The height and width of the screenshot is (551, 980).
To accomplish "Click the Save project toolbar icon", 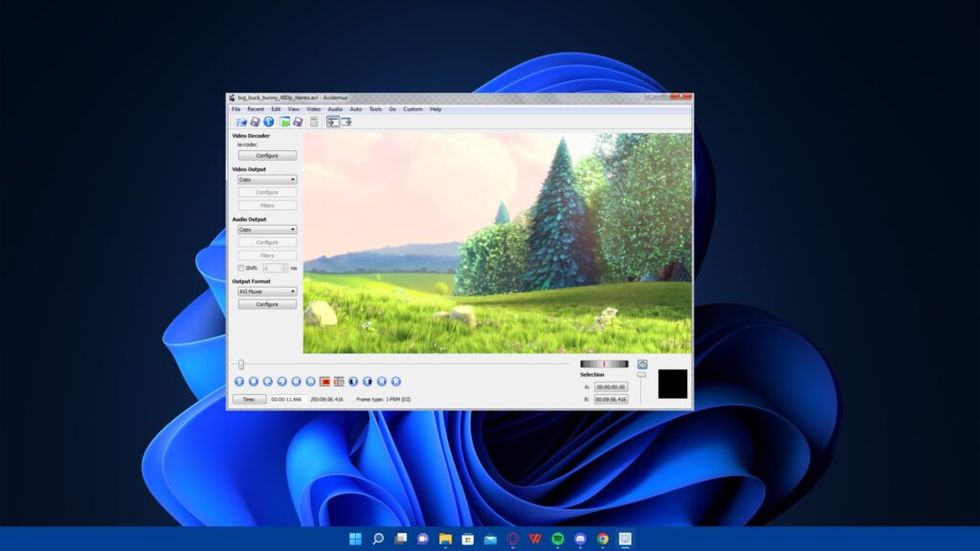I will (x=299, y=121).
